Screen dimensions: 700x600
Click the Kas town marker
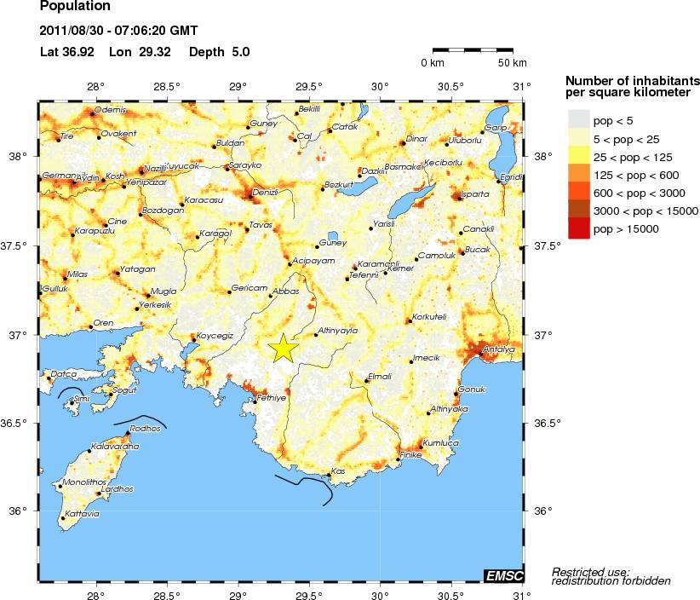[330, 476]
